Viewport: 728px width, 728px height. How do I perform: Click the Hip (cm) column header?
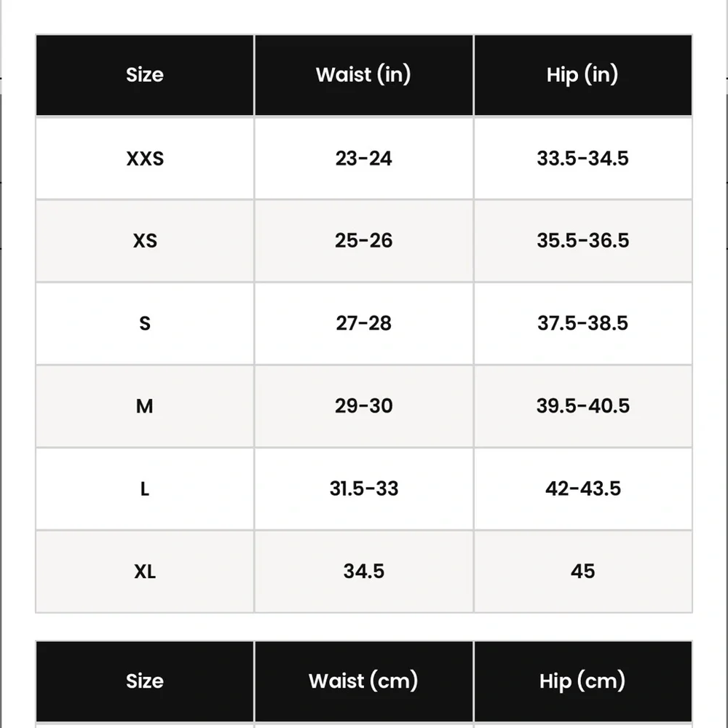coord(582,681)
